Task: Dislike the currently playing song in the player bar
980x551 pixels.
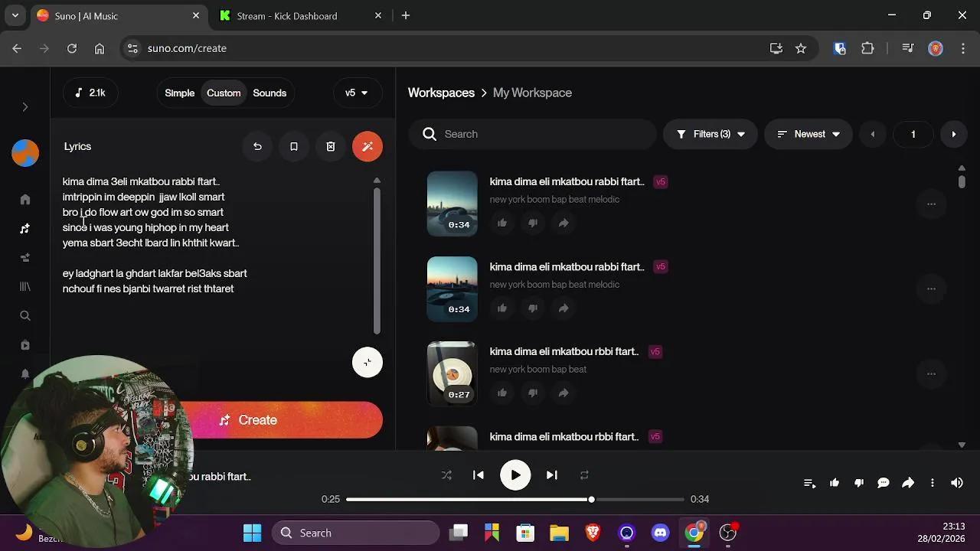Action: click(859, 483)
